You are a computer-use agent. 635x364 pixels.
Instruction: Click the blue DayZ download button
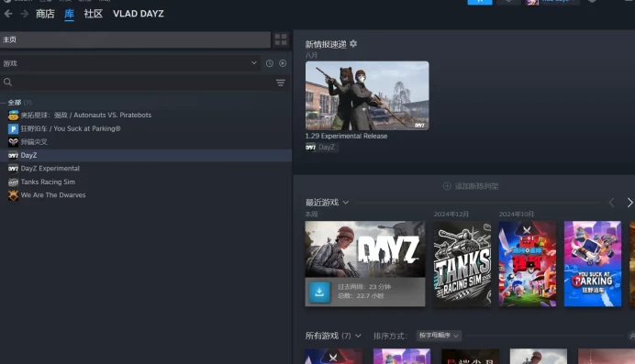[319, 292]
